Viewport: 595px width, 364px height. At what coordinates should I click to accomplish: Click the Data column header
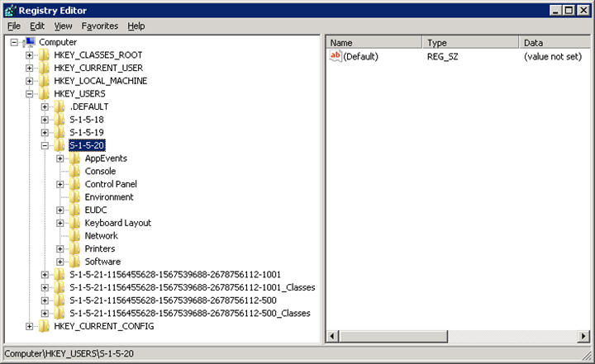point(555,42)
